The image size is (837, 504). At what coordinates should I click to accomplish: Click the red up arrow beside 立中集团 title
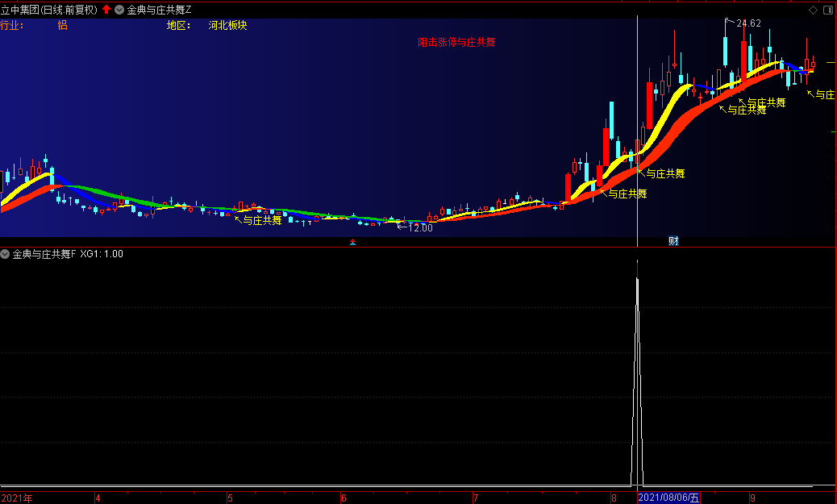(106, 9)
